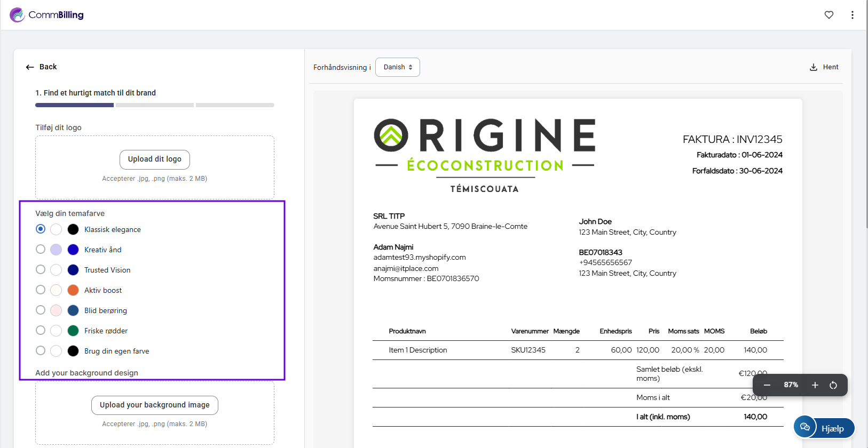Select Brug din egen farve radio button
Screen dimensions: 868x448
pos(41,350)
